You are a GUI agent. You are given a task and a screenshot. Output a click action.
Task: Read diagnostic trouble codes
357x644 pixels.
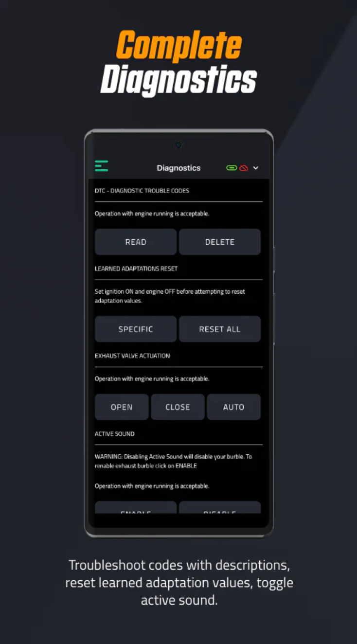136,242
